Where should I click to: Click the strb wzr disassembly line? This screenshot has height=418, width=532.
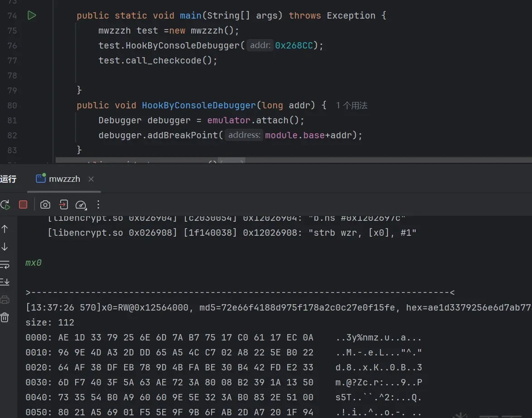[232, 233]
